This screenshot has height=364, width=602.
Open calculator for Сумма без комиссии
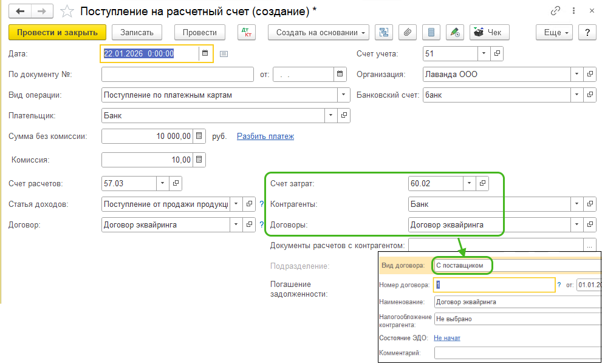point(199,136)
